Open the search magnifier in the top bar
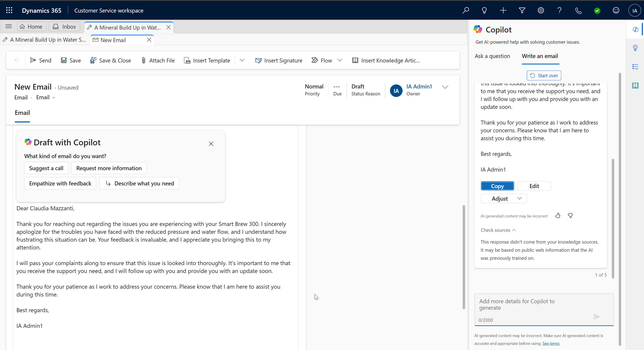 tap(466, 10)
